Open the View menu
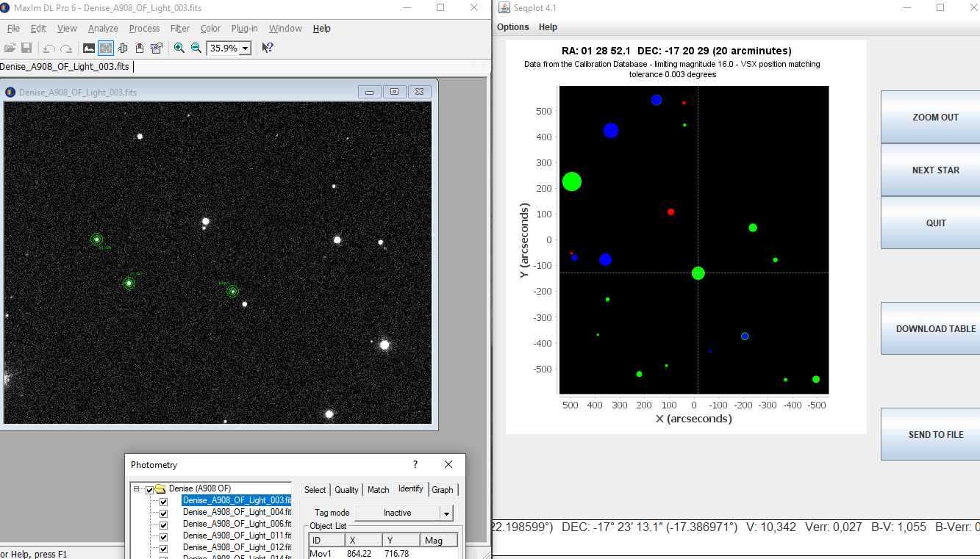The width and height of the screenshot is (980, 559). 67,29
